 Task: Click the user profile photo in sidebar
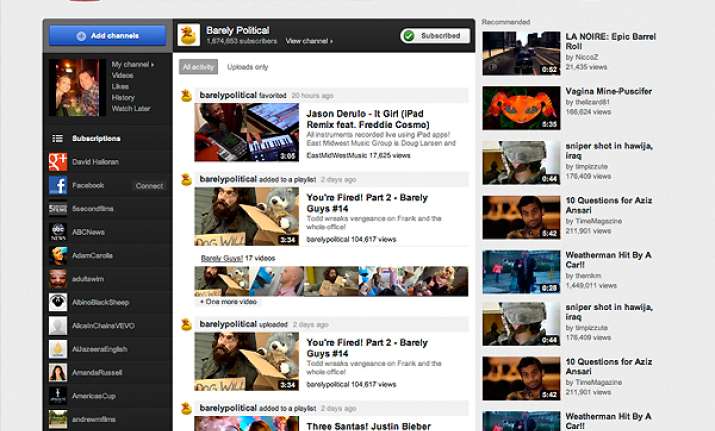(x=77, y=88)
